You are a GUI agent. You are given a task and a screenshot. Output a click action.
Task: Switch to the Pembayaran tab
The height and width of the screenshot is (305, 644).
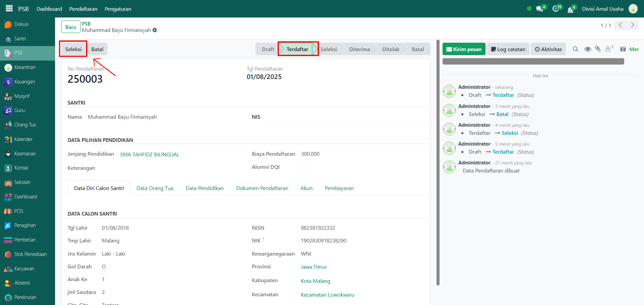coord(339,188)
